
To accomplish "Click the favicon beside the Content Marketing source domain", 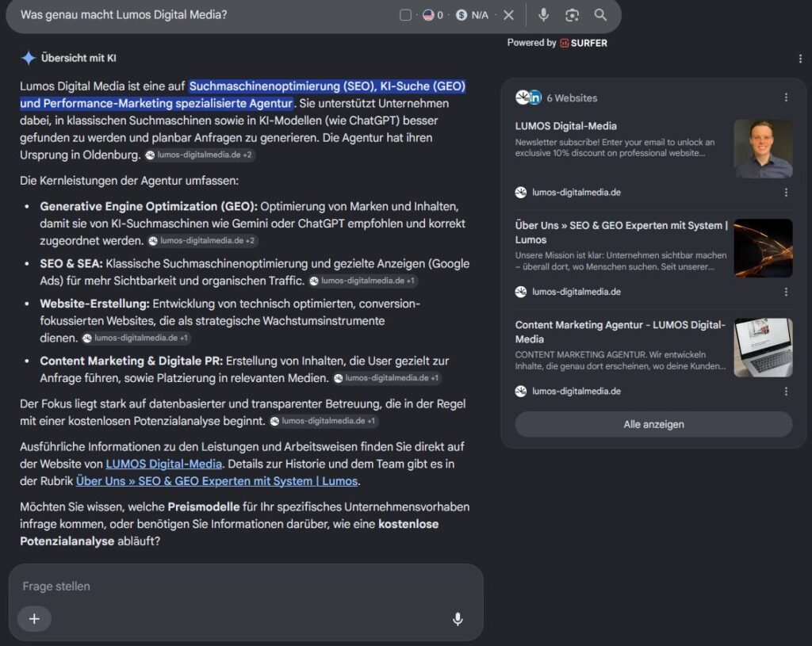I will click(521, 392).
